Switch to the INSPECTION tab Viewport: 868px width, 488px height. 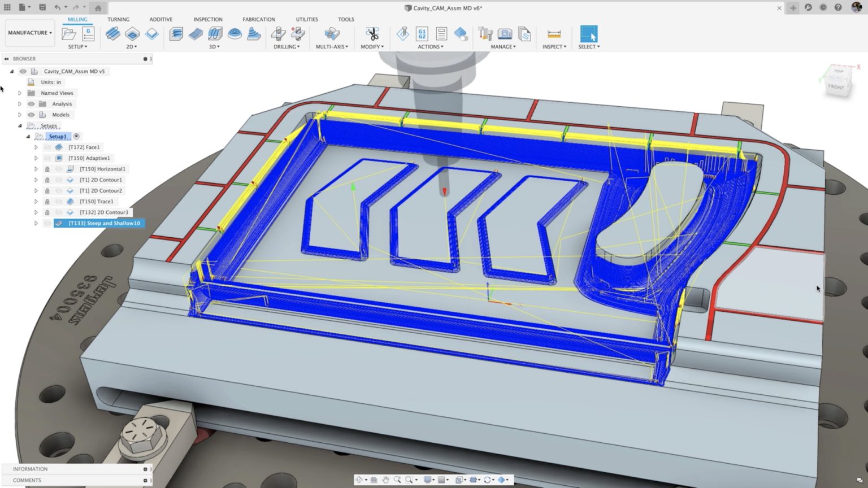208,19
